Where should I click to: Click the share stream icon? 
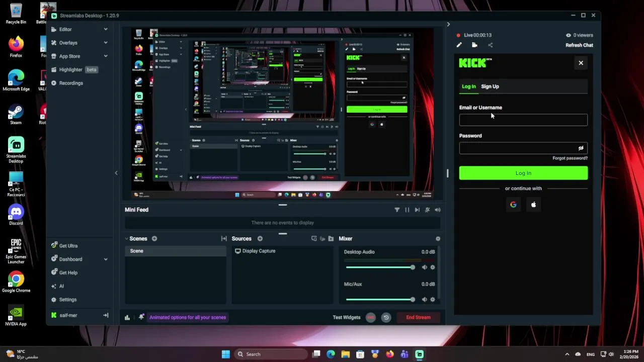(490, 45)
